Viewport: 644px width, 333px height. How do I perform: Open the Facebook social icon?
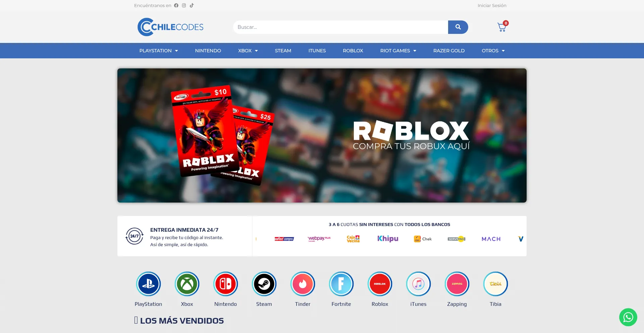point(176,5)
